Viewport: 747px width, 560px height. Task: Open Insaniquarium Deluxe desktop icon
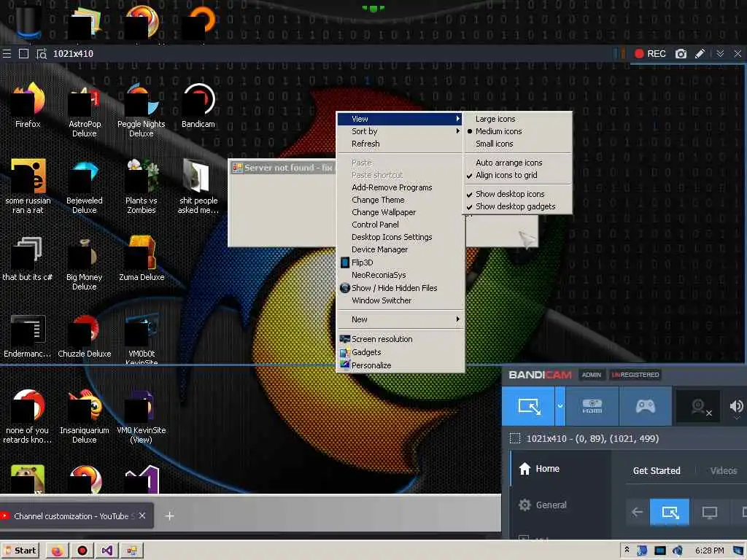pyautogui.click(x=85, y=416)
